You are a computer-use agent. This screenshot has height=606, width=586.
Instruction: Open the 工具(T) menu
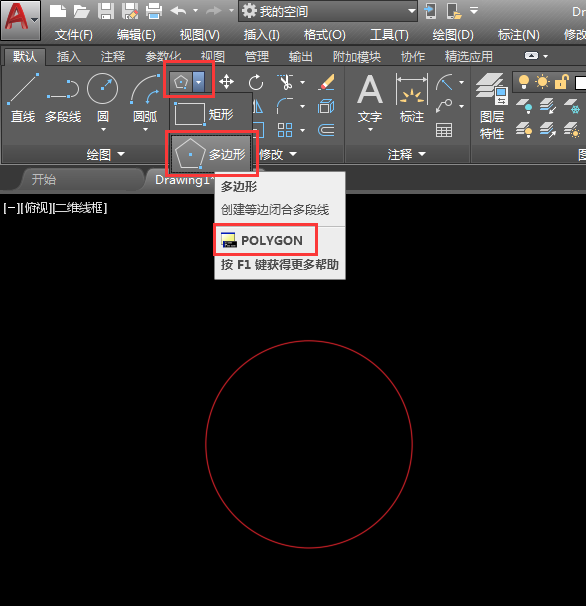click(389, 35)
